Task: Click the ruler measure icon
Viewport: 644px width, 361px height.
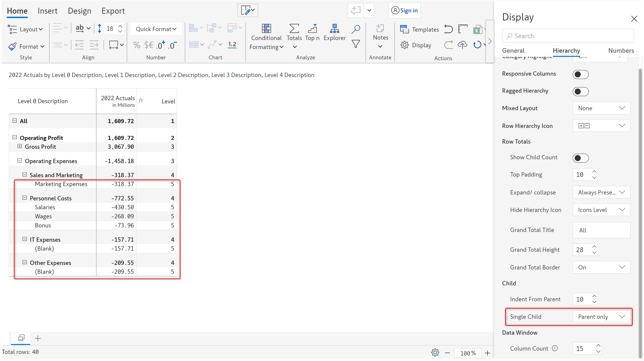Action: (463, 29)
